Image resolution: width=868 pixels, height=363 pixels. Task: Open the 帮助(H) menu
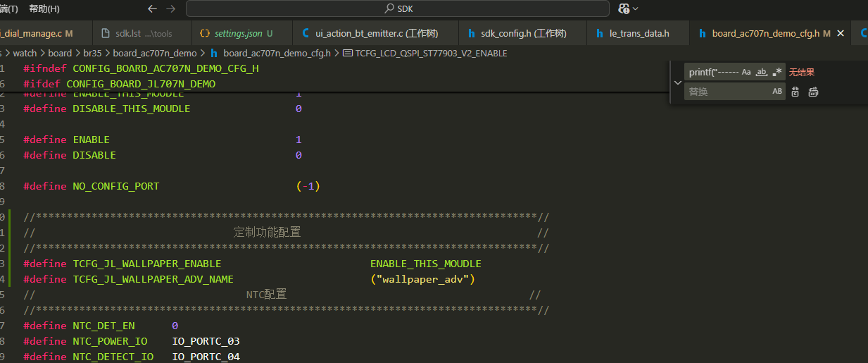tap(44, 8)
